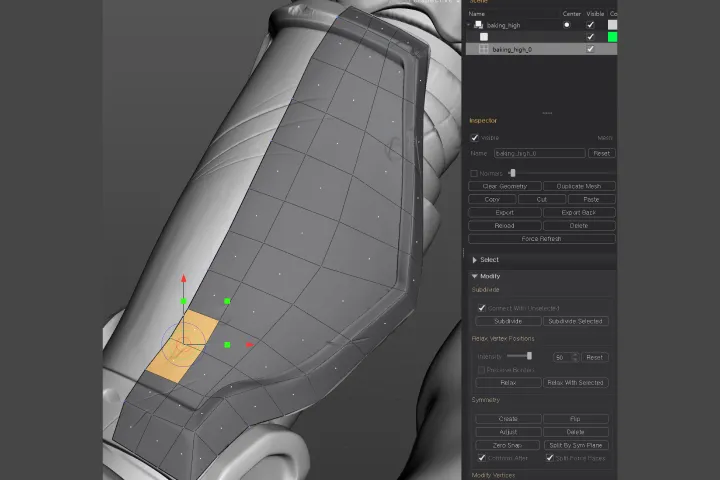The width and height of the screenshot is (720, 480).
Task: Click the white square icon of unnamed scene row
Action: (484, 37)
